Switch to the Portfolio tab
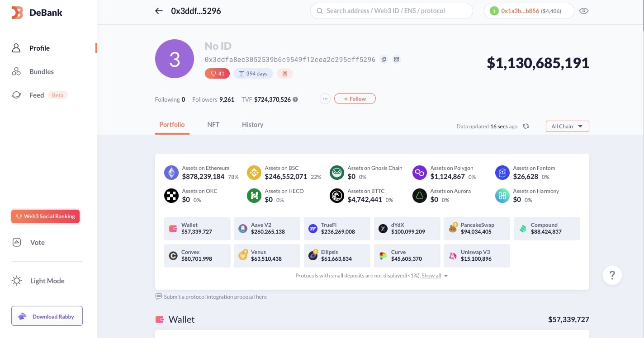 [x=172, y=125]
